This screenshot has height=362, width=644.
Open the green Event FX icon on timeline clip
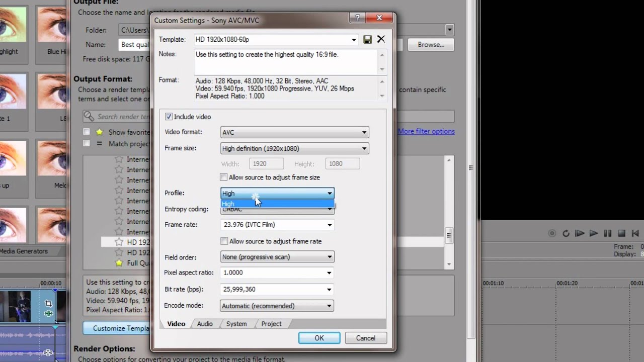click(48, 313)
